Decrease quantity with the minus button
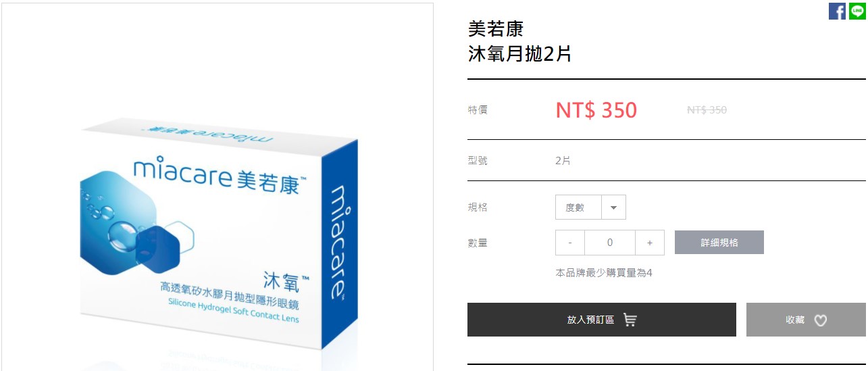 coord(570,243)
